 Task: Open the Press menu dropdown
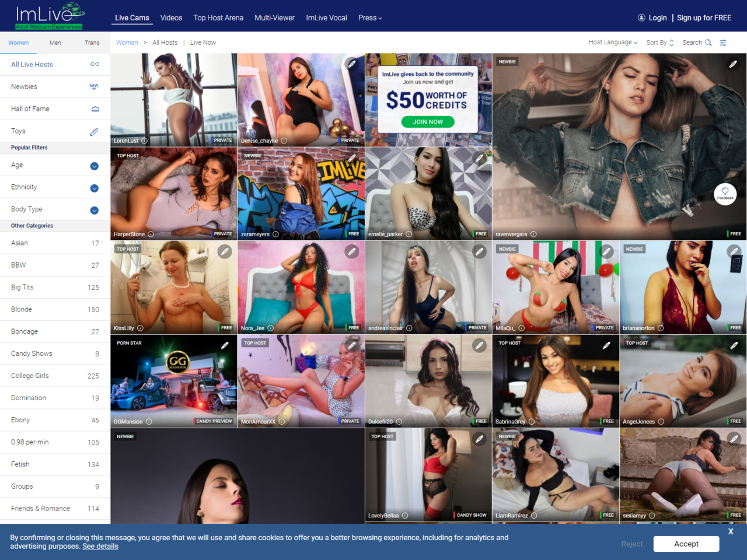(x=370, y=18)
